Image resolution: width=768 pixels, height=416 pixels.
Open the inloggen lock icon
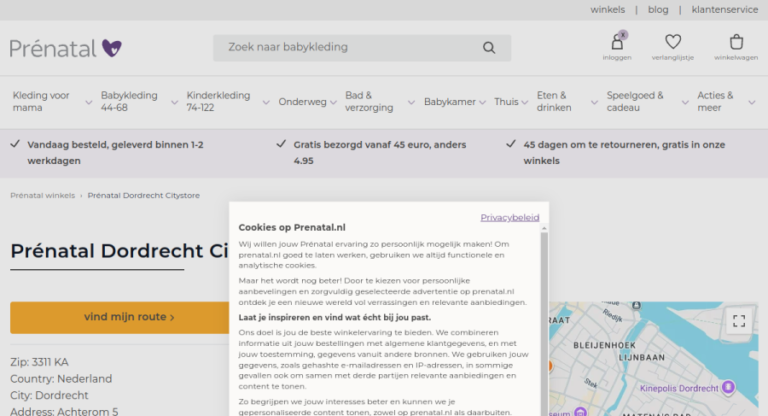click(617, 42)
